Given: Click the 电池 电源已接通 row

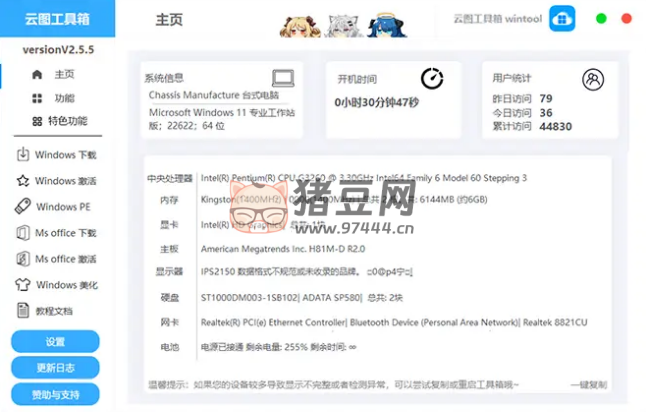Looking at the screenshot, I should pos(258,347).
